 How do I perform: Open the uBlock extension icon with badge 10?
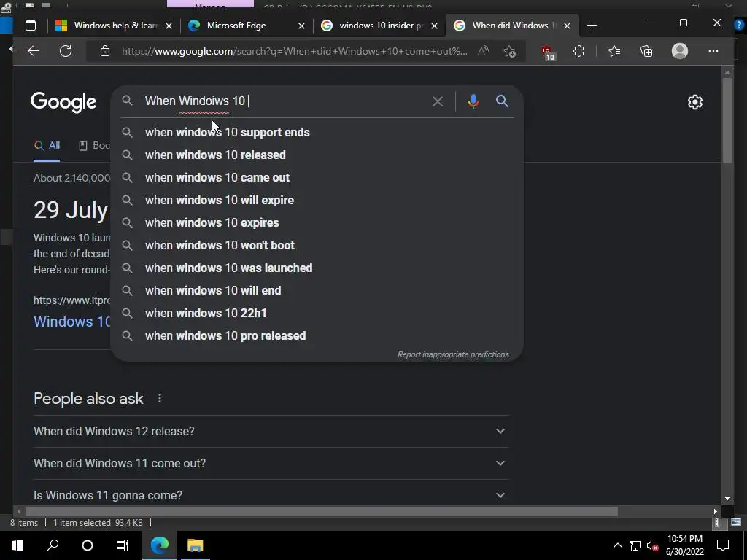point(547,52)
